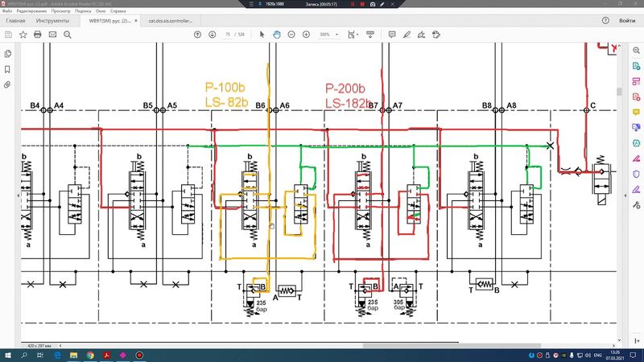Click the Save file icon
644x362 pixels.
click(8, 35)
